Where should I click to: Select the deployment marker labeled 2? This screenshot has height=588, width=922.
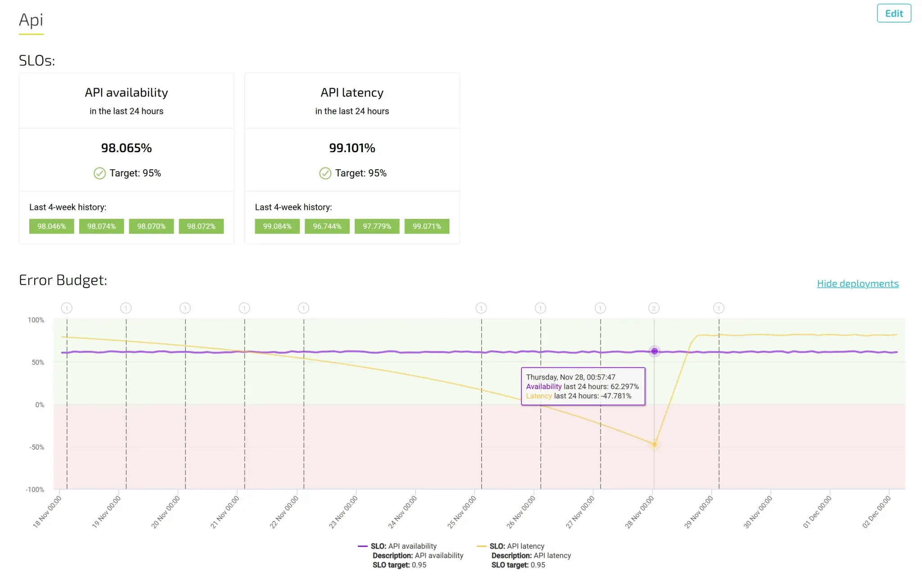coord(654,308)
